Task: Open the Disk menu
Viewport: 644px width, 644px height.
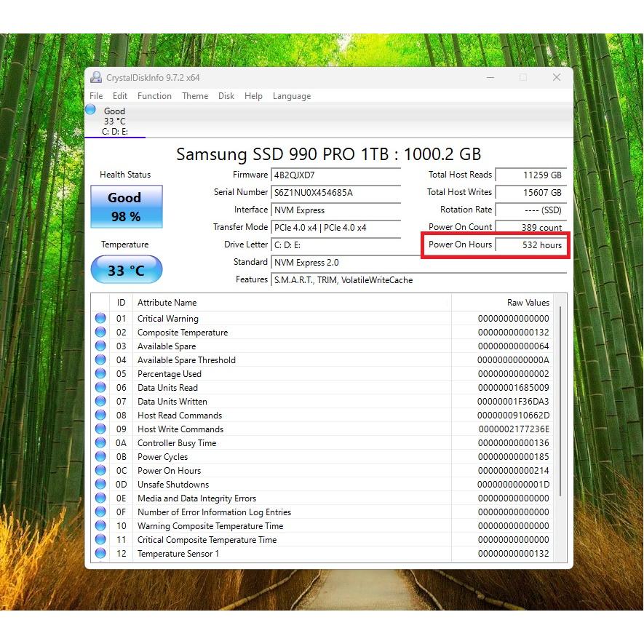Action: pyautogui.click(x=226, y=96)
